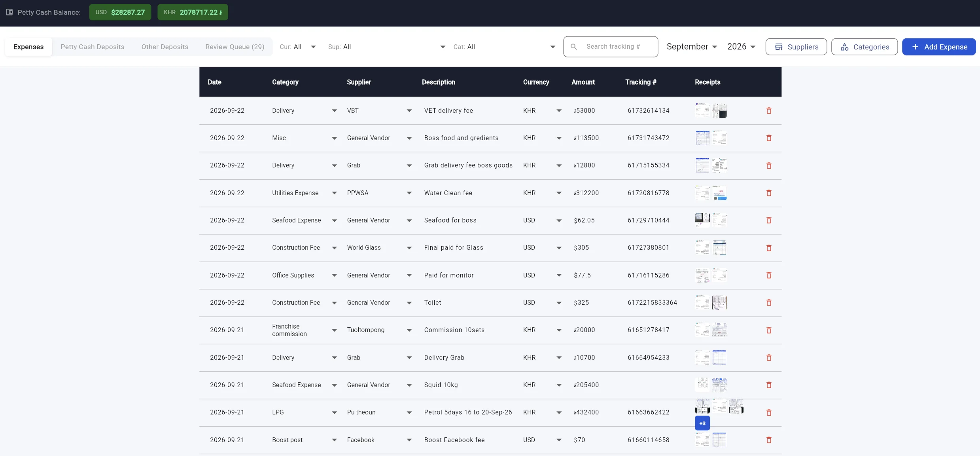The width and height of the screenshot is (980, 456).
Task: Open the September month dropdown
Action: coord(692,47)
